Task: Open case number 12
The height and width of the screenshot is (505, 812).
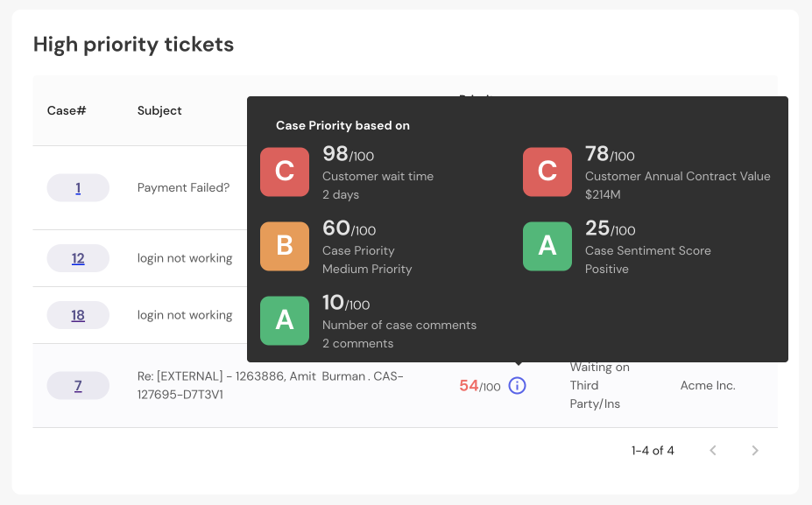Action: 78,258
